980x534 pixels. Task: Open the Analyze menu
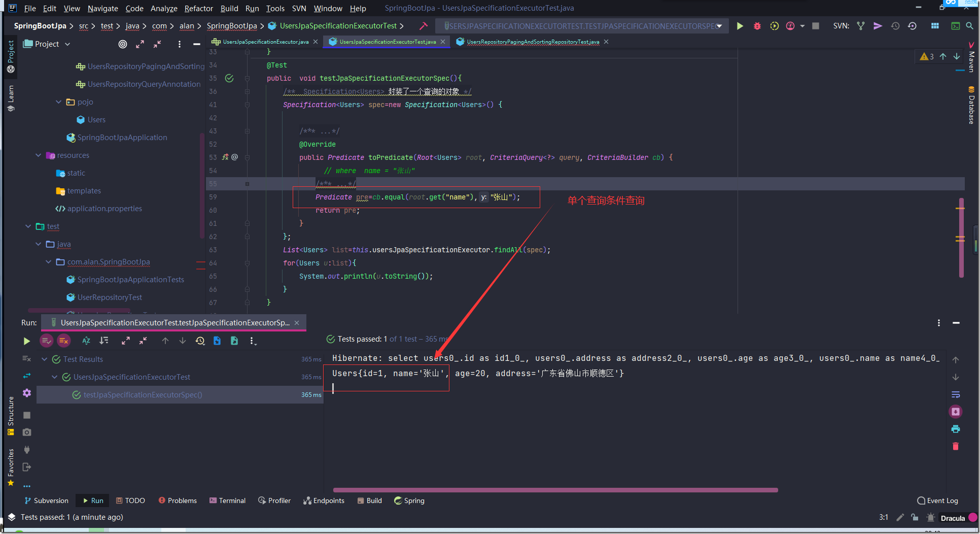[x=164, y=9]
